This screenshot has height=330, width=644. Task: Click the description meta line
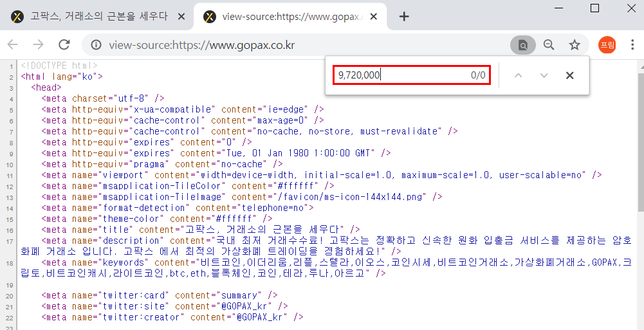pyautogui.click(x=327, y=246)
